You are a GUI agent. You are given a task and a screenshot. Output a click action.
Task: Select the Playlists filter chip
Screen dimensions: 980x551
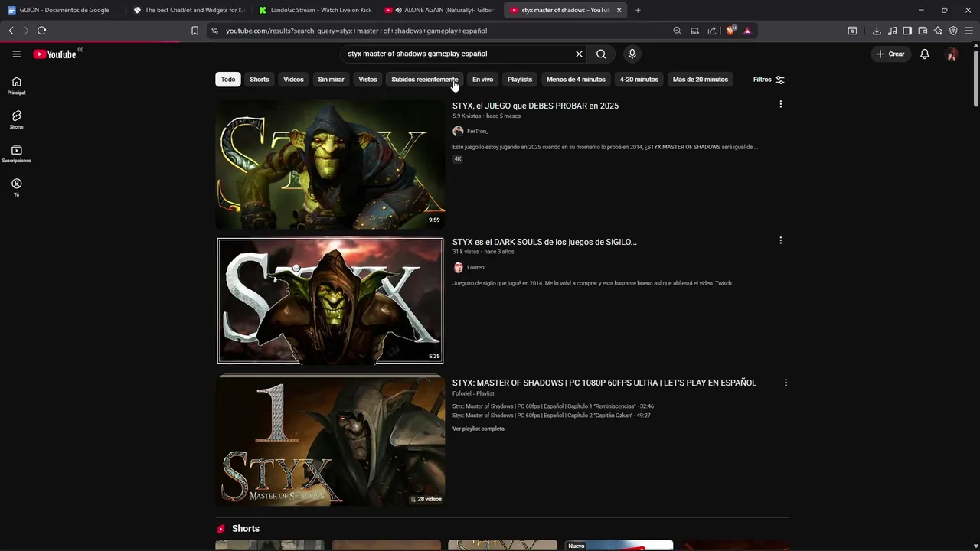520,80
